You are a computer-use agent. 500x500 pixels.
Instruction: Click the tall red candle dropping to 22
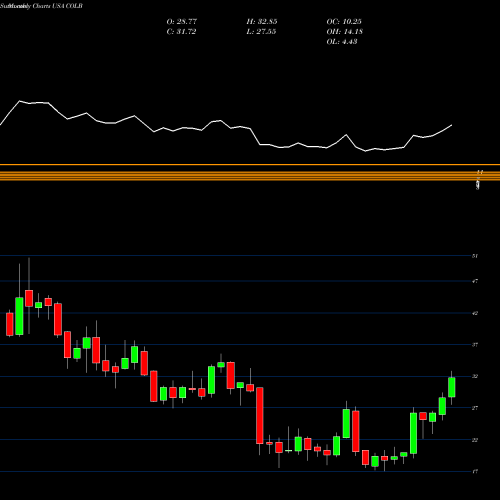click(x=260, y=415)
